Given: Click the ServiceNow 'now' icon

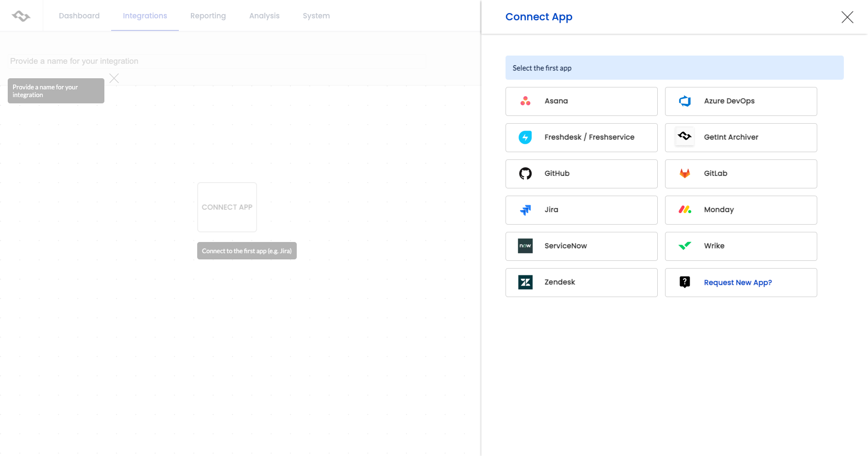Looking at the screenshot, I should click(x=525, y=246).
